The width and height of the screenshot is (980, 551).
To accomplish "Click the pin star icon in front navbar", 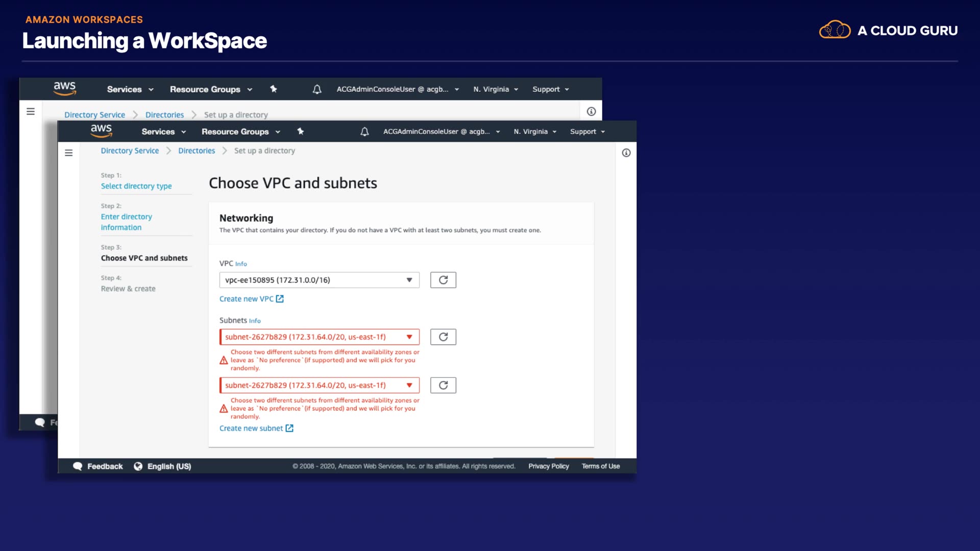I will pos(301,132).
